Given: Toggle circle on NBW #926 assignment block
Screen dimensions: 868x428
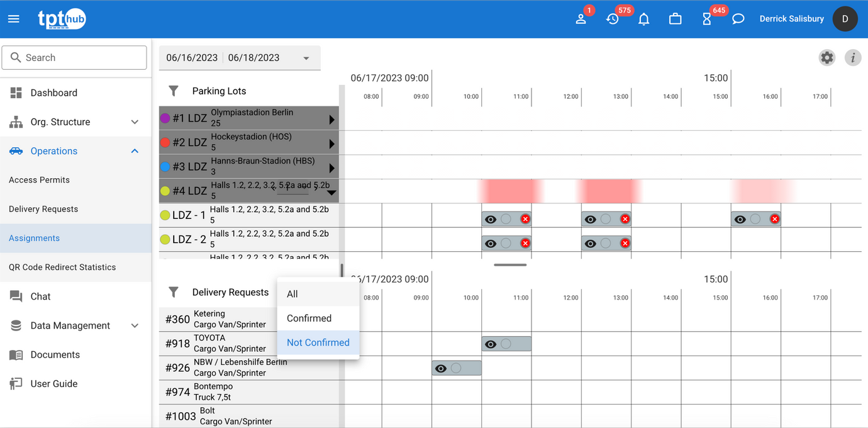Looking at the screenshot, I should 456,368.
